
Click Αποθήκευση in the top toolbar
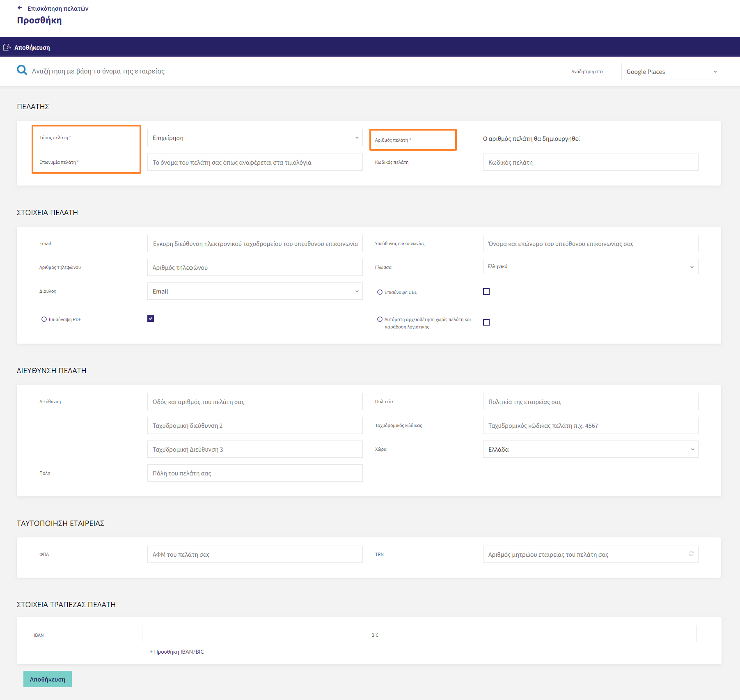coord(32,48)
